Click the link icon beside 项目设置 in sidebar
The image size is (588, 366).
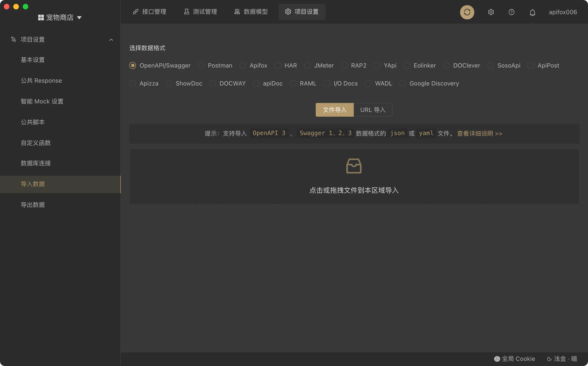click(x=14, y=39)
